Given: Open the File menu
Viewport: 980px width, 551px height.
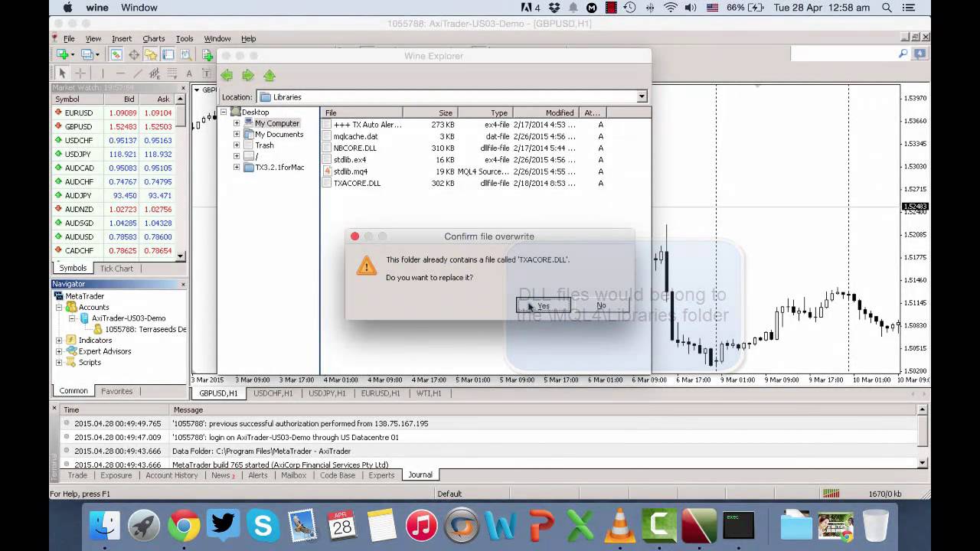Looking at the screenshot, I should pos(69,38).
